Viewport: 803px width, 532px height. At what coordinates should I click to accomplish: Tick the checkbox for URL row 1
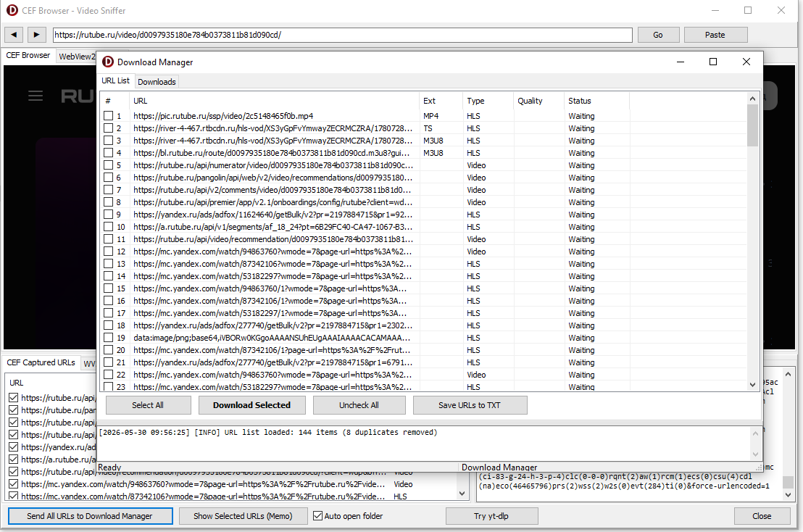coord(109,116)
